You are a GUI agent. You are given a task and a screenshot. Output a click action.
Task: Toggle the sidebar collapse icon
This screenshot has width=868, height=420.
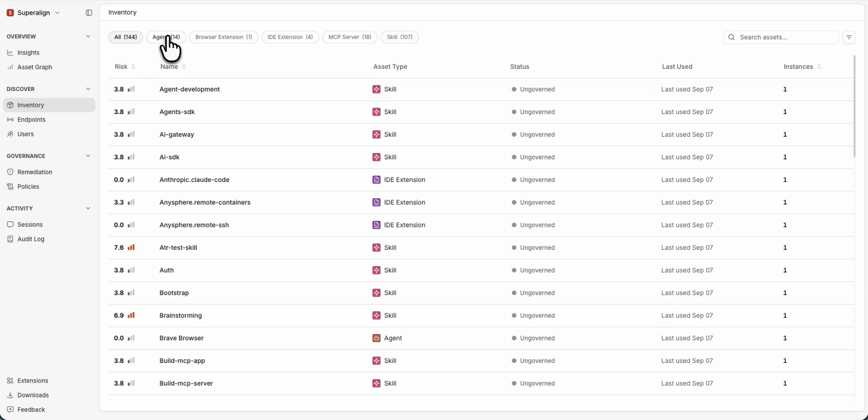(x=89, y=13)
